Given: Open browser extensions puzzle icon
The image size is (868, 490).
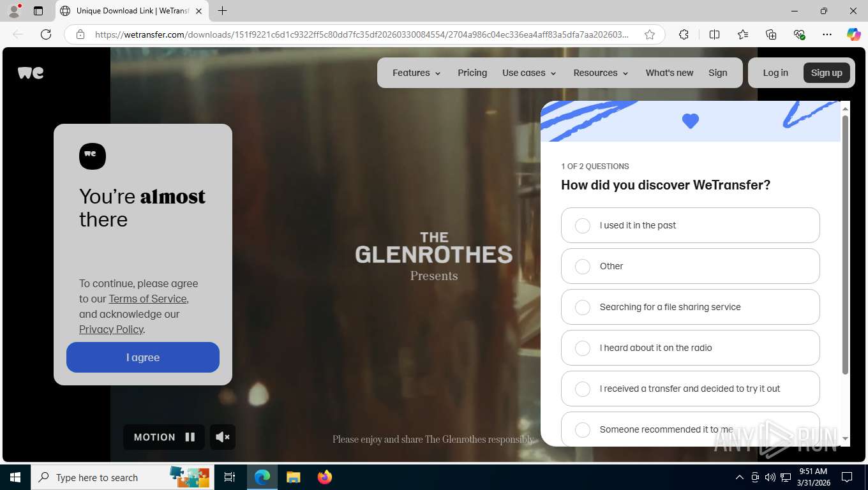Looking at the screenshot, I should (684, 34).
